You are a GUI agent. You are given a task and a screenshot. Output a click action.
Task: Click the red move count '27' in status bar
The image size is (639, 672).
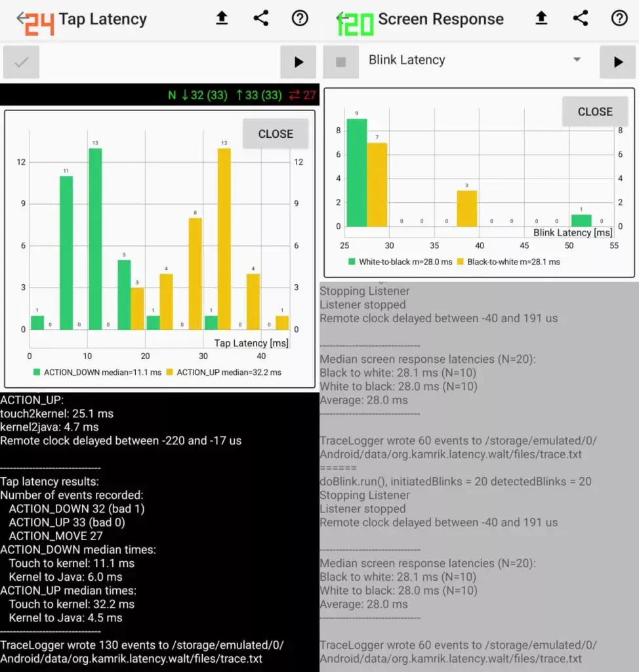point(302,94)
